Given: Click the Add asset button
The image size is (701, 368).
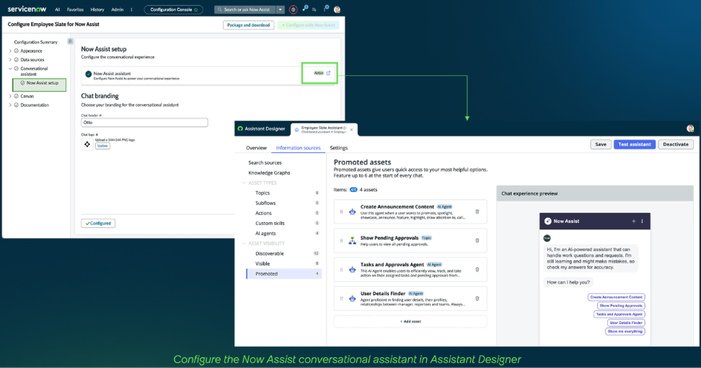Looking at the screenshot, I should pyautogui.click(x=410, y=321).
